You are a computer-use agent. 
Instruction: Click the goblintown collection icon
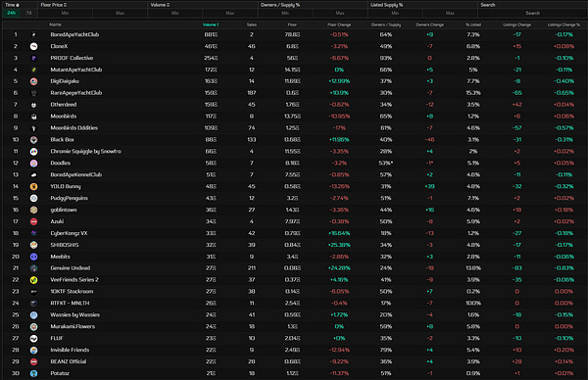coord(33,210)
